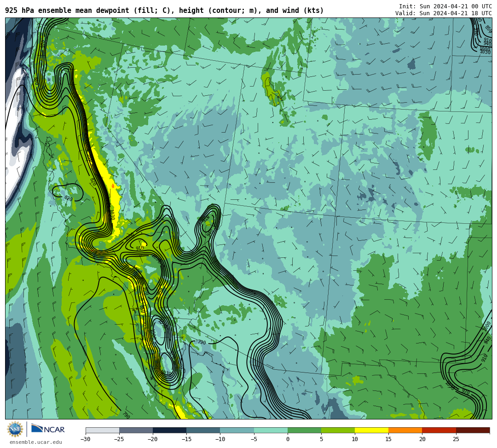Click the -15 to -10 dark teal colorbar segment

(x=203, y=430)
